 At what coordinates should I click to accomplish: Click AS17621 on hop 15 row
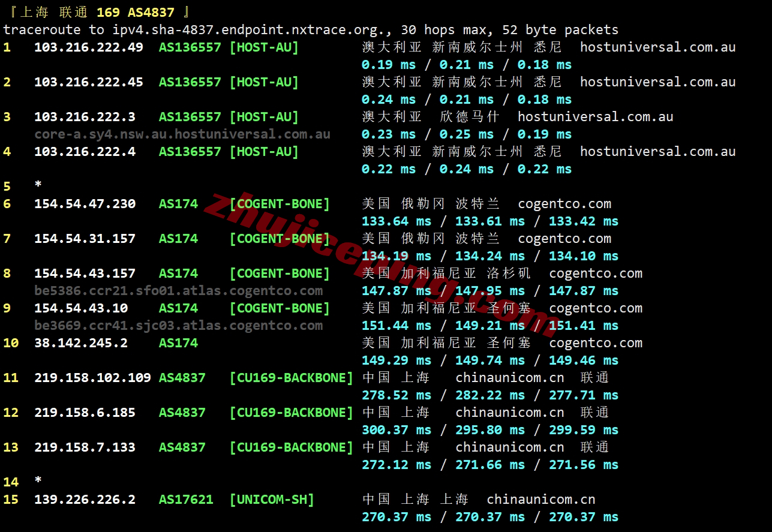pyautogui.click(x=186, y=500)
